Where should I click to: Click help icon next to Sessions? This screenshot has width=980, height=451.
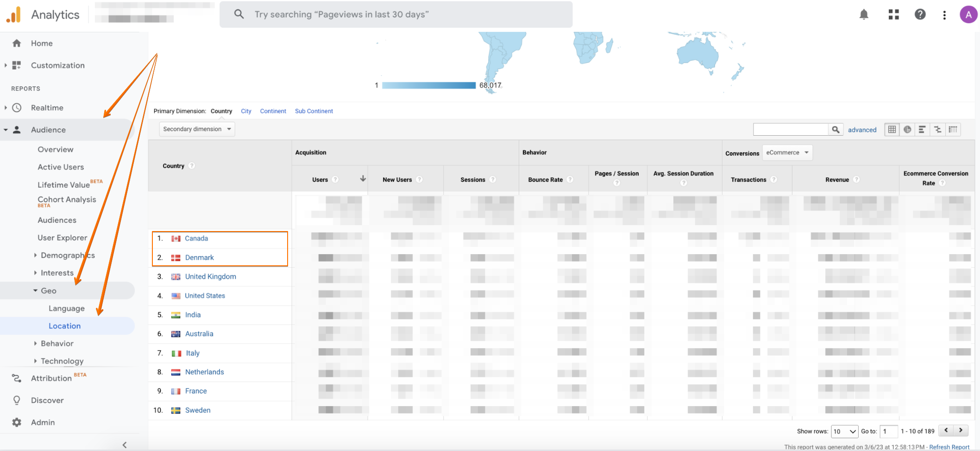493,180
